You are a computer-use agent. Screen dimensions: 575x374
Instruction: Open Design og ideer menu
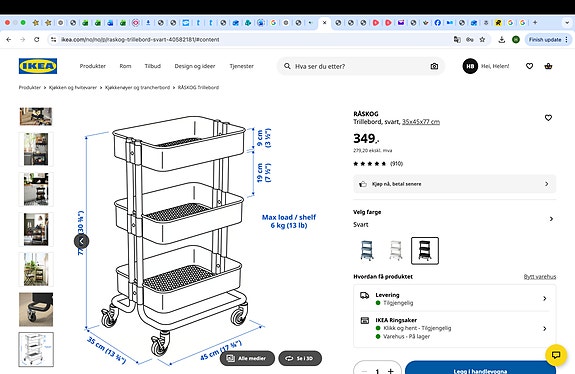coord(195,66)
